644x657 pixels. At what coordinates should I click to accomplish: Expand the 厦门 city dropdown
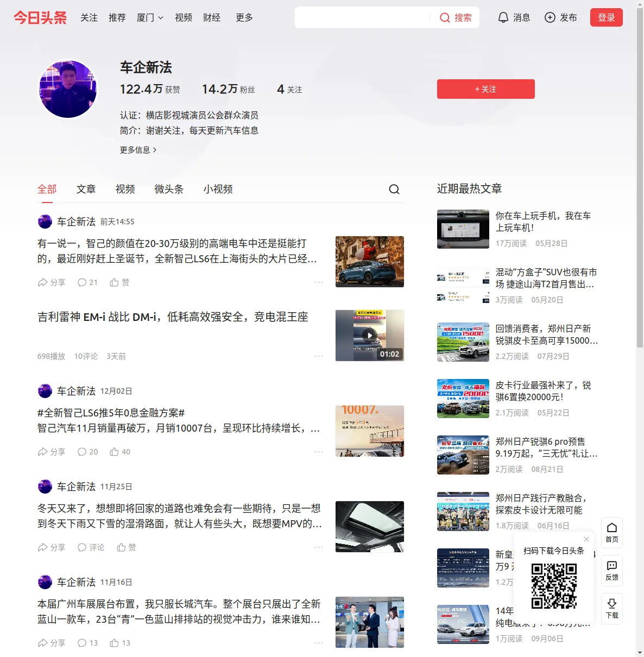(x=150, y=17)
